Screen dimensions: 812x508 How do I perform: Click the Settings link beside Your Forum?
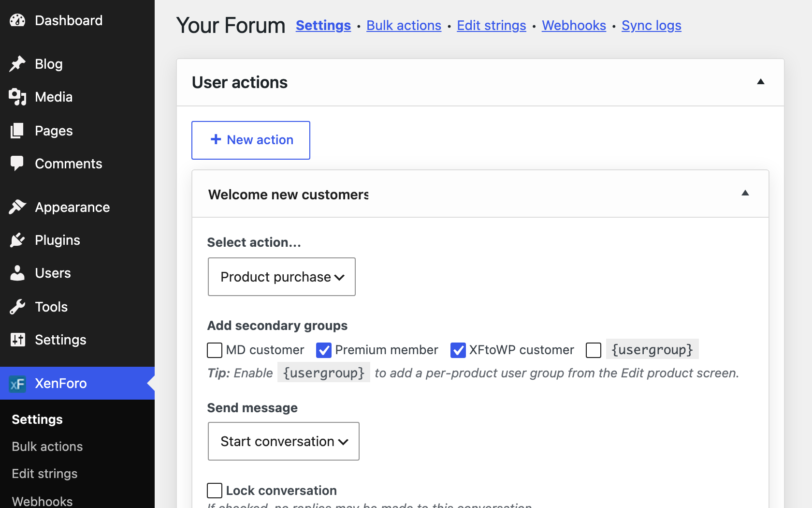323,25
